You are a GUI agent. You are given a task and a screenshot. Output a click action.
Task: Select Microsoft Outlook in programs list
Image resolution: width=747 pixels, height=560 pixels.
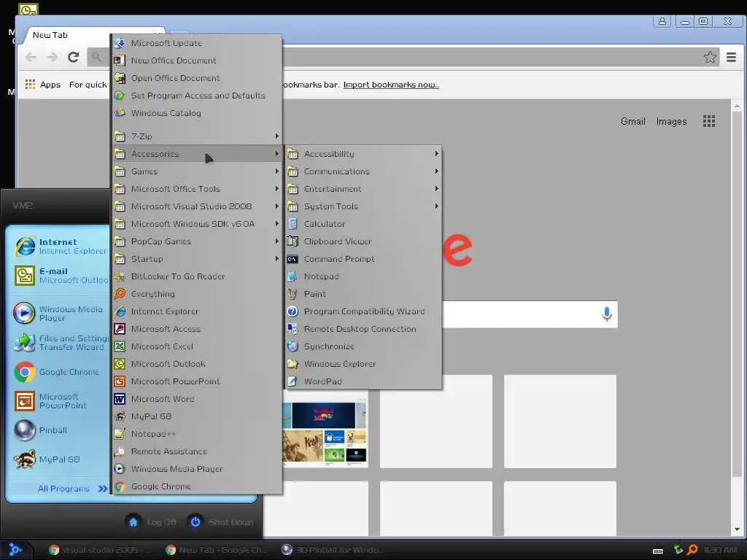pos(197,364)
